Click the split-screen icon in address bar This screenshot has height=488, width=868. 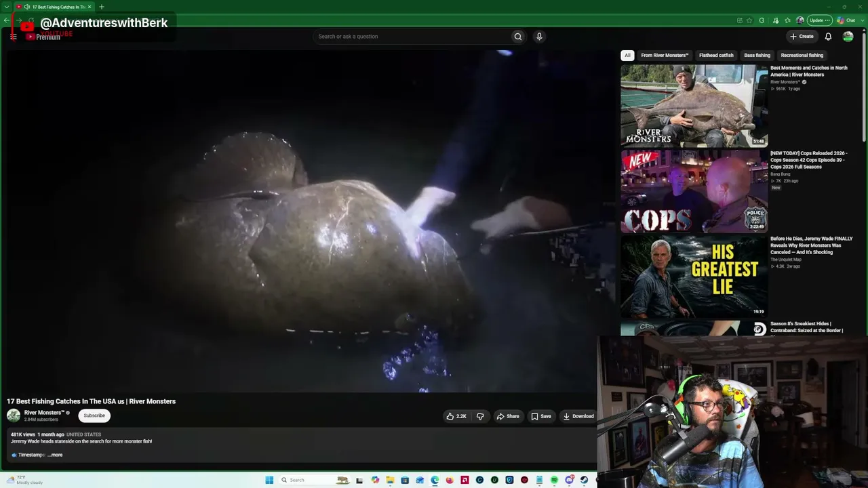[739, 20]
